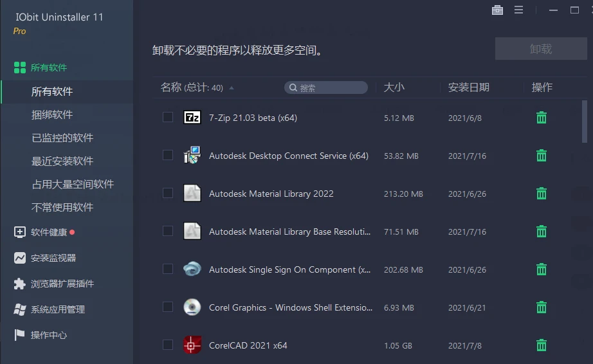This screenshot has width=593, height=364.
Task: Show 不常使用软件 list
Action: point(62,207)
